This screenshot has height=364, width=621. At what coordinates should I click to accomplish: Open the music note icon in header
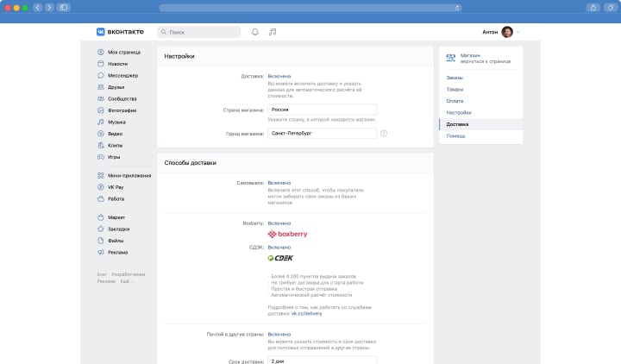[x=273, y=32]
